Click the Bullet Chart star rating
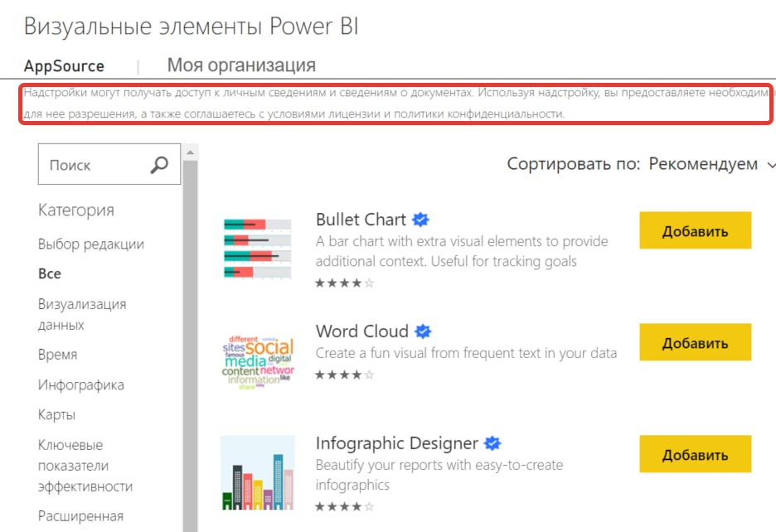The width and height of the screenshot is (776, 532). (344, 283)
